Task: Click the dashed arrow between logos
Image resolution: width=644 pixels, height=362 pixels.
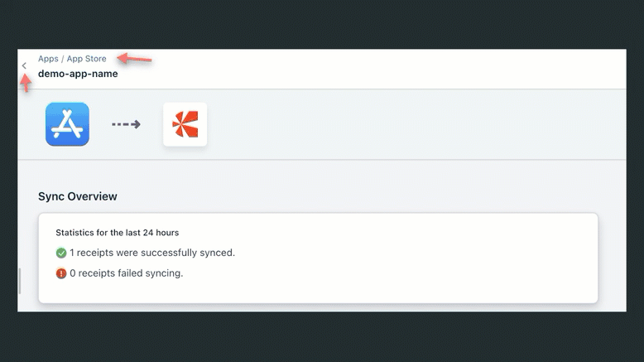Action: click(126, 124)
